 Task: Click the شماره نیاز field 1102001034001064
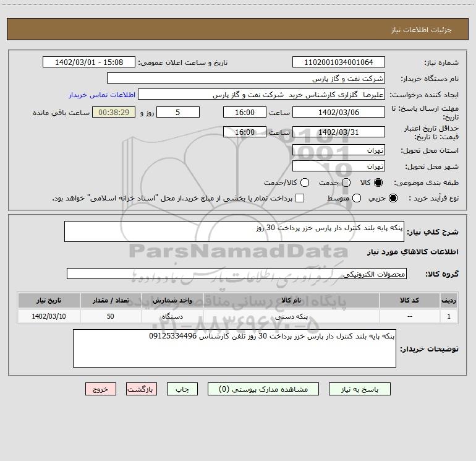(x=339, y=62)
